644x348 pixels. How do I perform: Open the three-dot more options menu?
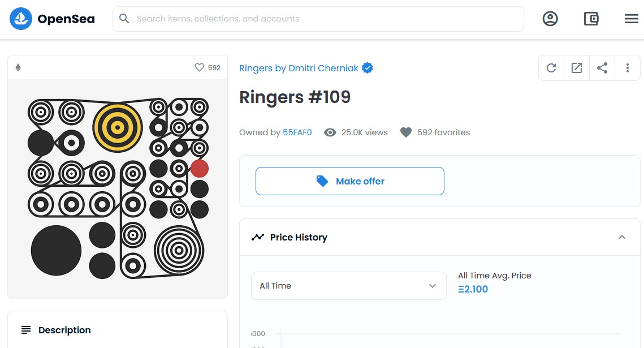(x=628, y=68)
